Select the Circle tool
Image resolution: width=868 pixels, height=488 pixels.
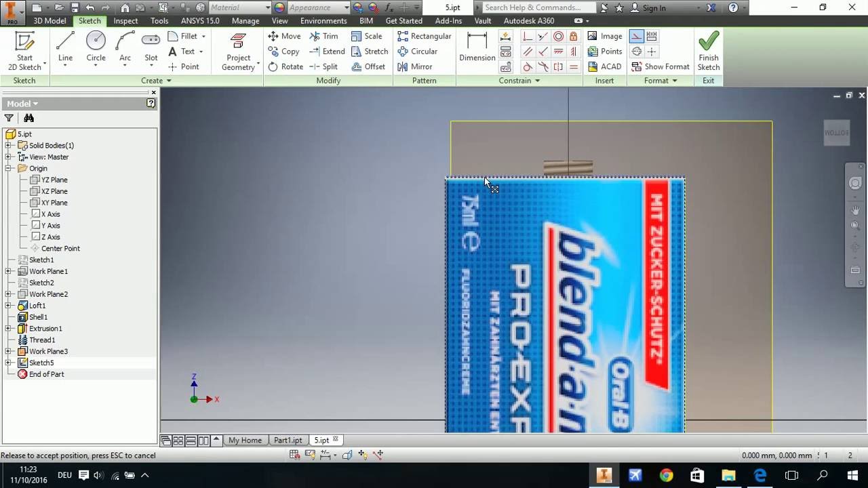[x=96, y=47]
